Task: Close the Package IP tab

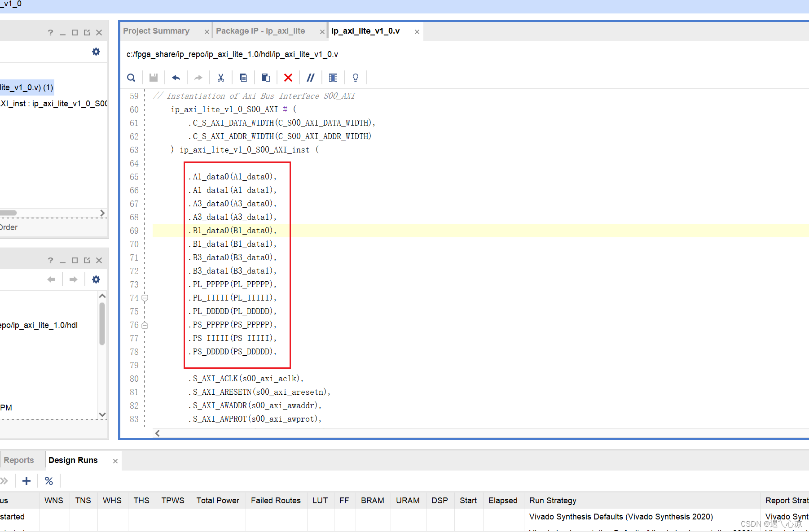Action: point(322,32)
